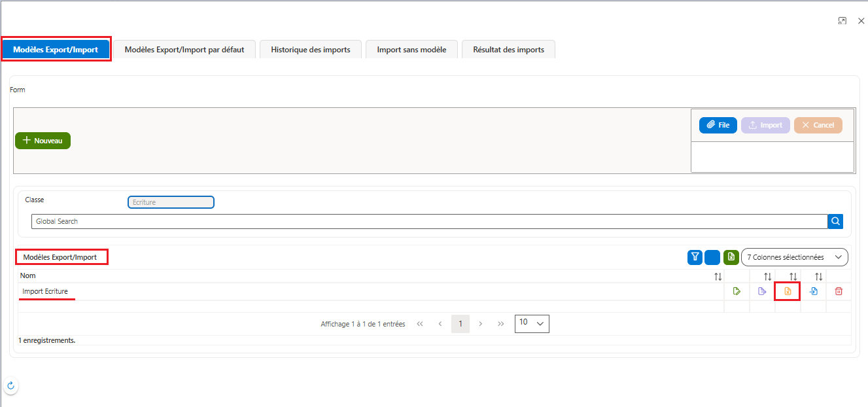
Task: Focus the Global Search input box
Action: [429, 221]
